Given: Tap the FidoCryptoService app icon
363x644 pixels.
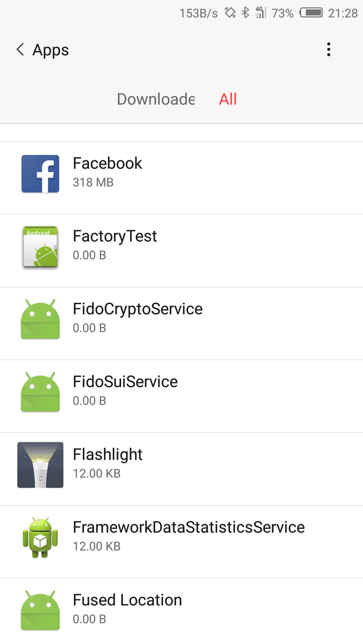Looking at the screenshot, I should 40,319.
